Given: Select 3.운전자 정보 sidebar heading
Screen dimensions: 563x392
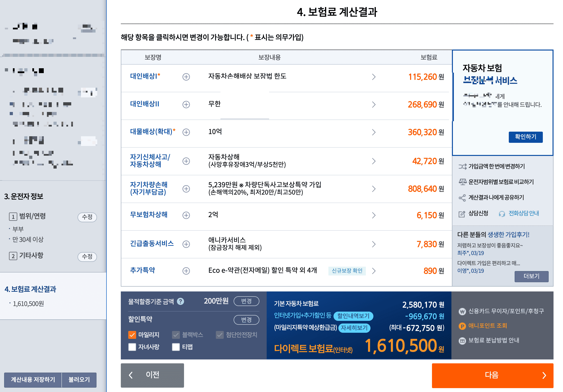Looking at the screenshot, I should [24, 196].
